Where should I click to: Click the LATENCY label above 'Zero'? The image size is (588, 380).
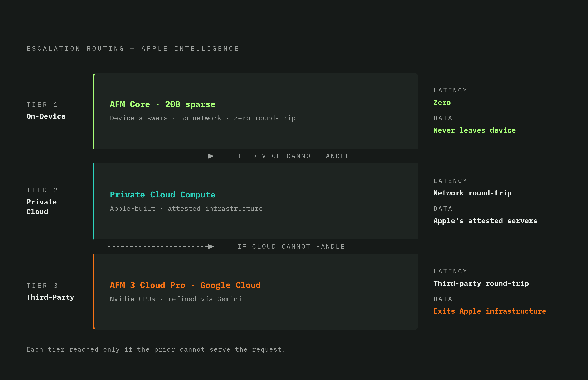tap(450, 90)
